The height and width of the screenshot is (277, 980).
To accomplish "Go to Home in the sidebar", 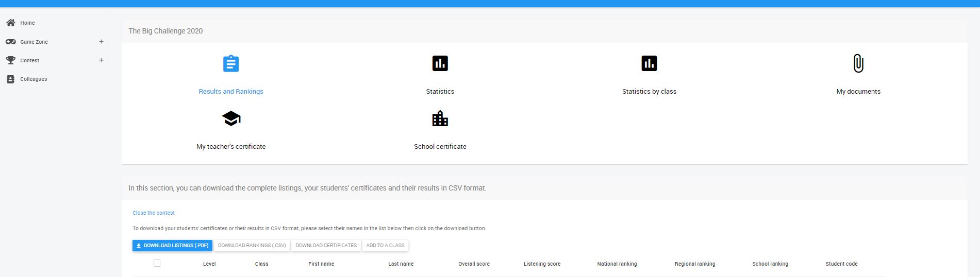I will [27, 23].
